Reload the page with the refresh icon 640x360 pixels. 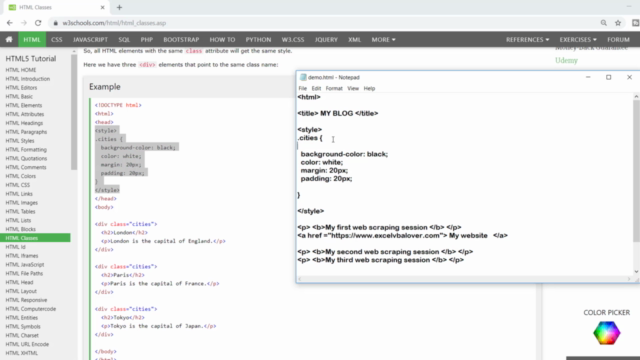click(38, 23)
